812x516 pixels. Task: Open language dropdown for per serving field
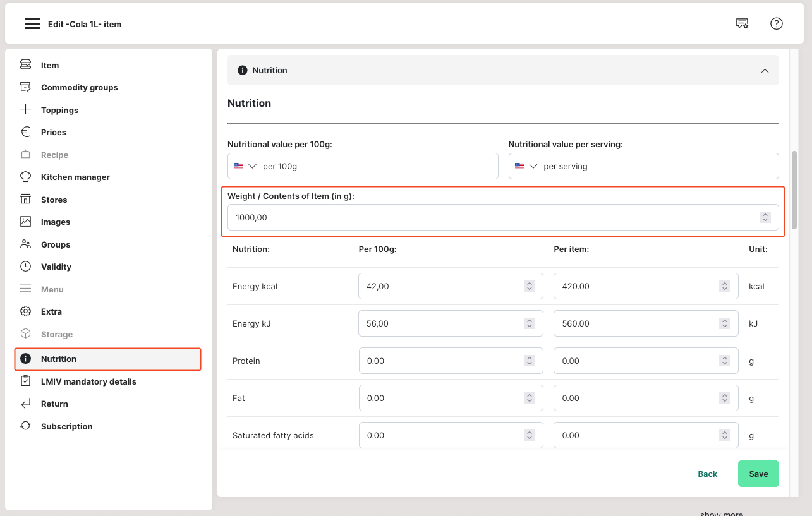533,166
